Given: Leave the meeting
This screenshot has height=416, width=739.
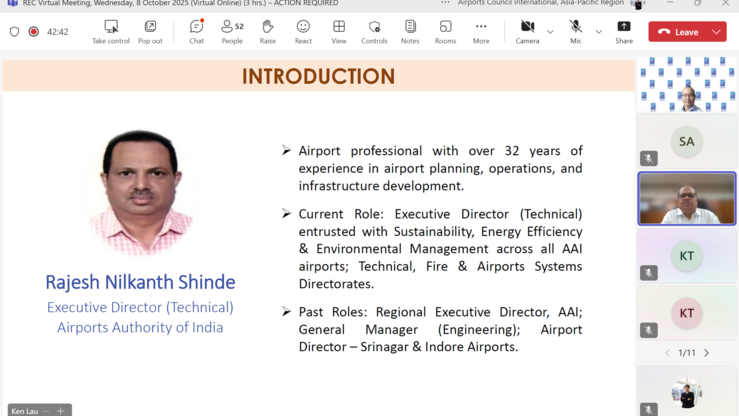Looking at the screenshot, I should click(679, 32).
